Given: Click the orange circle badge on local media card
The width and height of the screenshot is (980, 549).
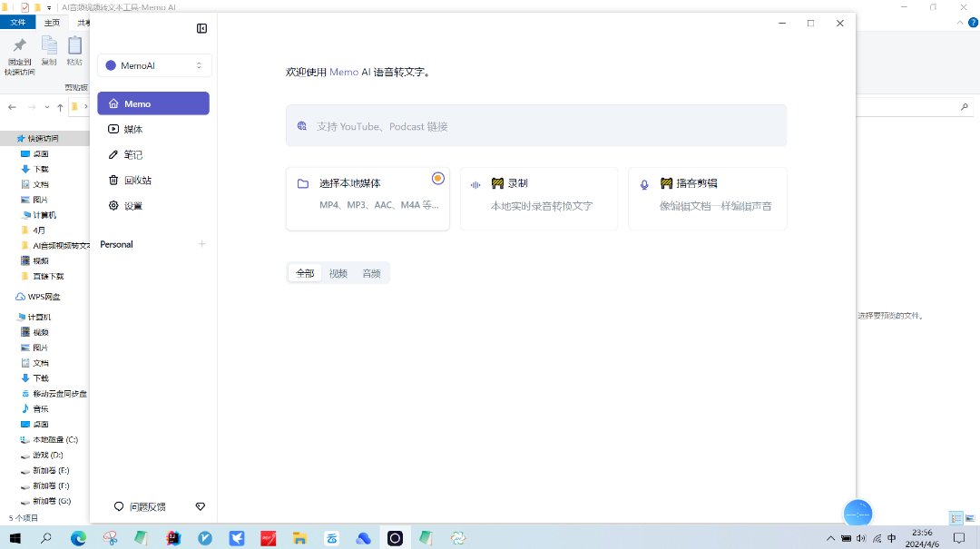Looking at the screenshot, I should click(438, 178).
